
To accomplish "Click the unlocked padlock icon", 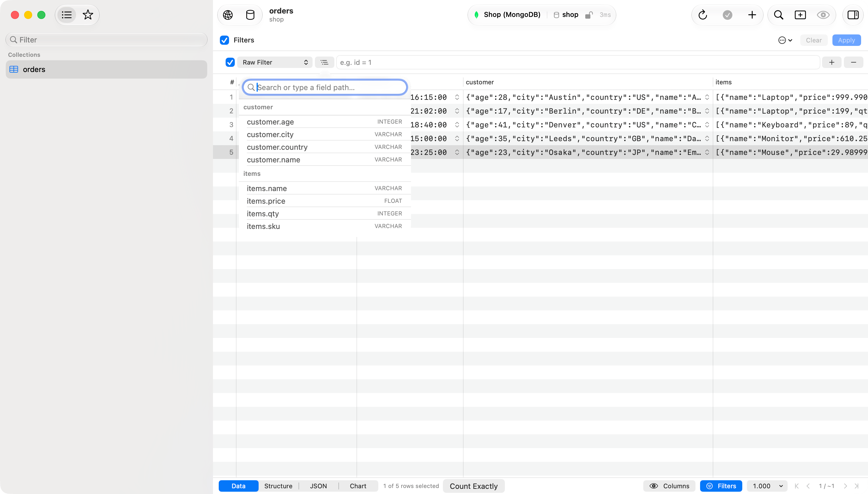I will click(589, 15).
